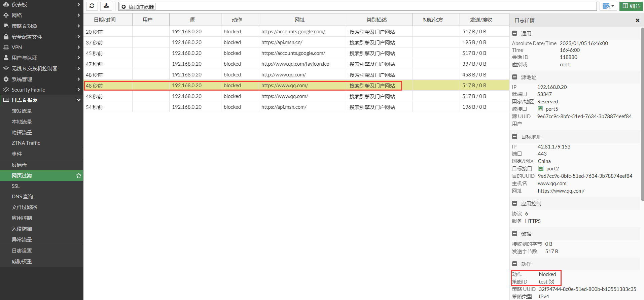The height and width of the screenshot is (300, 644).
Task: Open the column settings dropdown
Action: 608,6
